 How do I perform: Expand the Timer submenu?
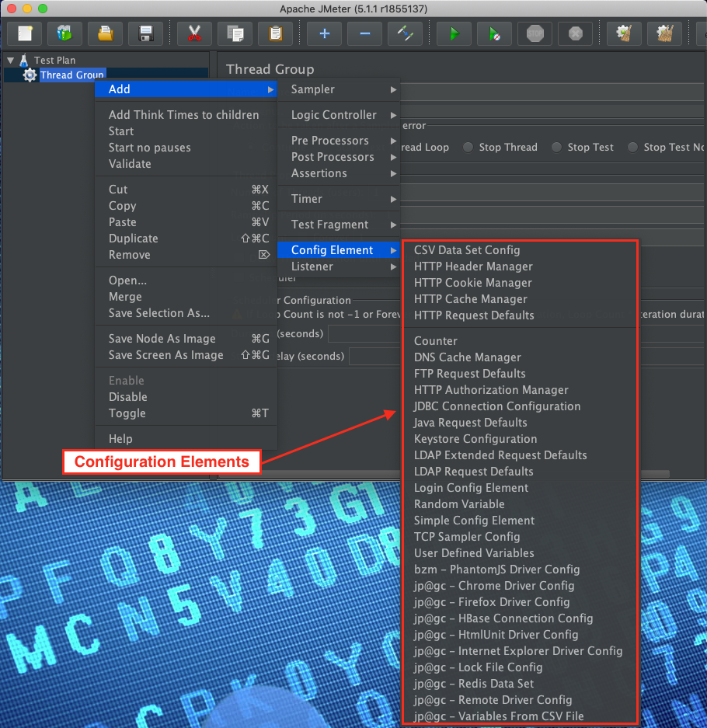click(340, 199)
